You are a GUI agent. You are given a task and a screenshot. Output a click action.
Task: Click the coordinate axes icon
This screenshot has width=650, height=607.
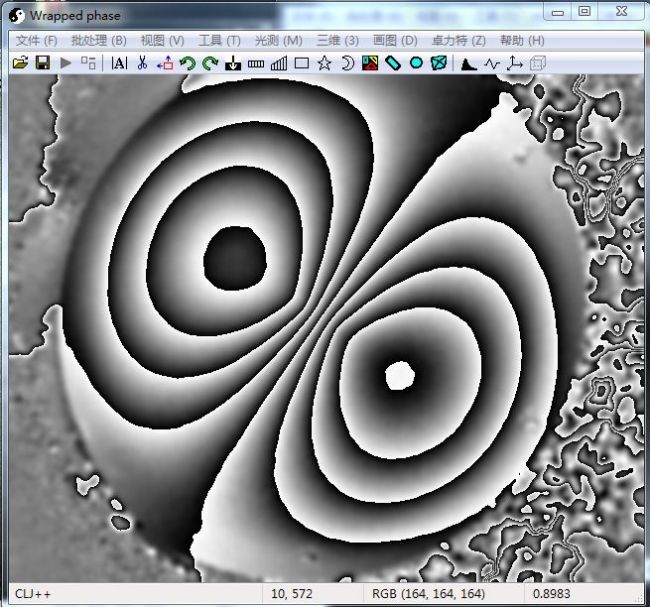[514, 63]
